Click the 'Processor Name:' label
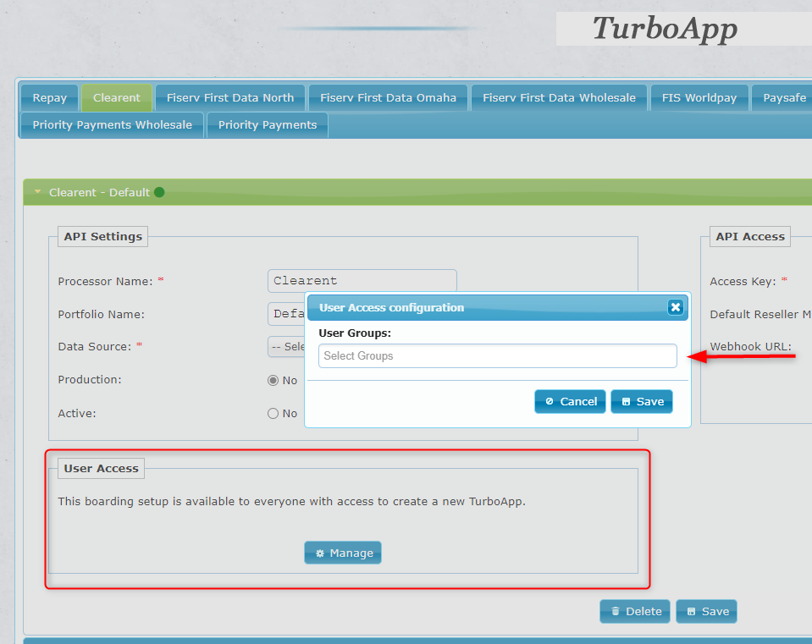The width and height of the screenshot is (812, 644). pos(105,281)
